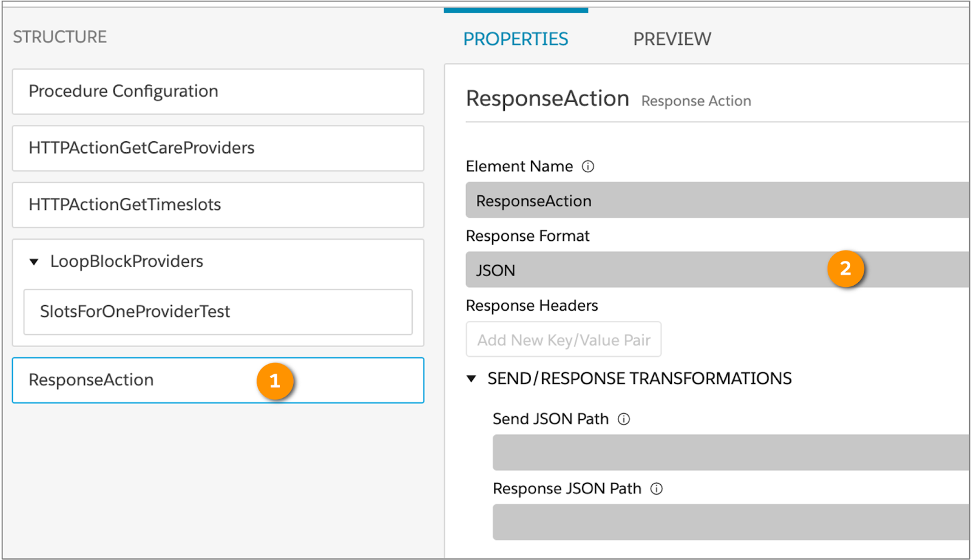Click Add New Key/Value Pair field
Screen dimensions: 971x560
[x=564, y=339]
